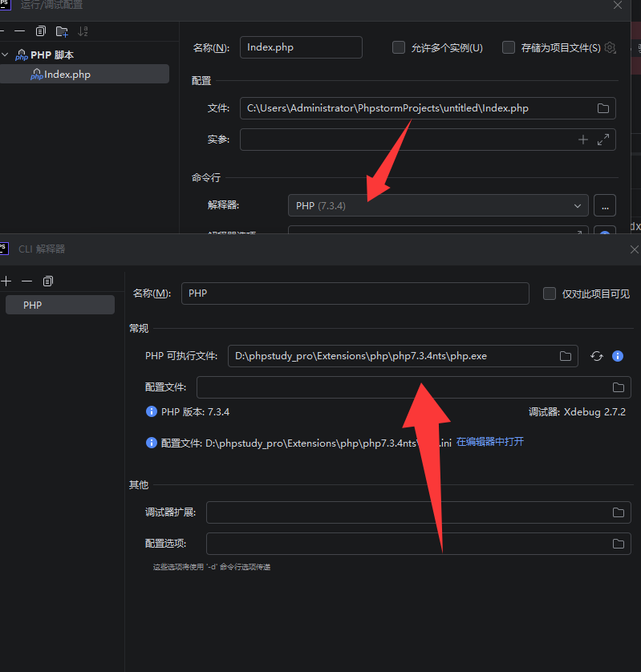The image size is (641, 672).
Task: Enable the 允许多个实例 checkbox
Action: pyautogui.click(x=399, y=47)
